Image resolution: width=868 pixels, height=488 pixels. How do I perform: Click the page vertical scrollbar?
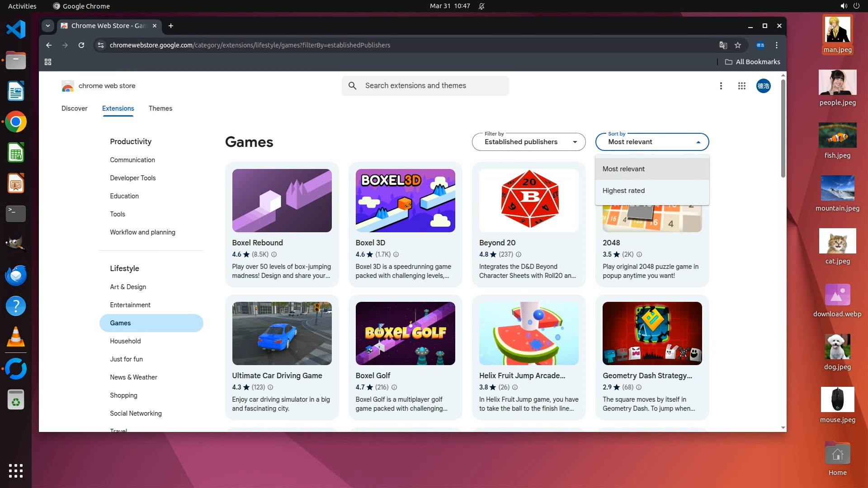[783, 129]
